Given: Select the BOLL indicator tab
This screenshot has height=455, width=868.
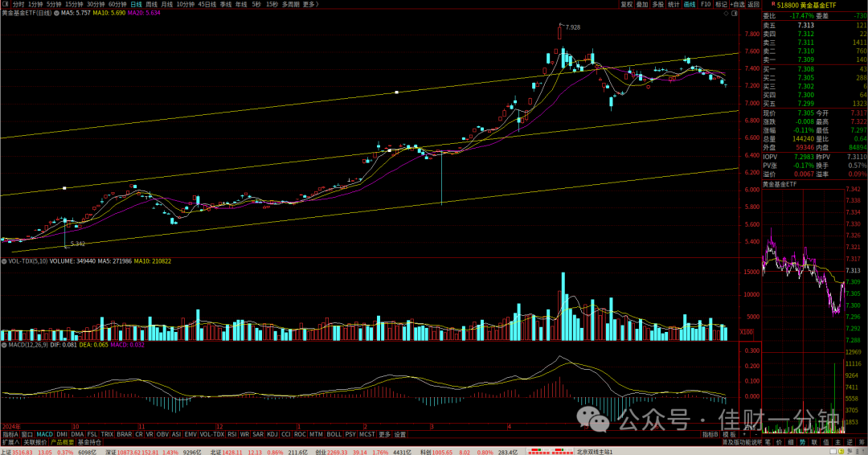Looking at the screenshot, I should 334,435.
